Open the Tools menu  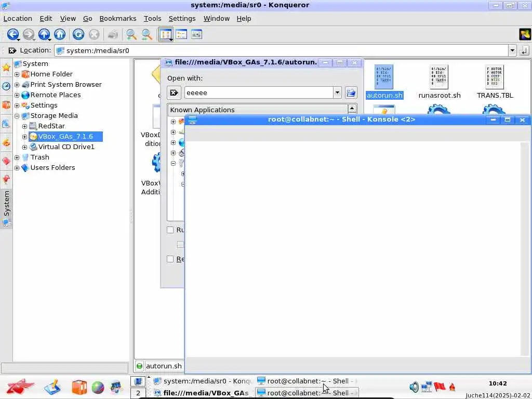pos(152,18)
